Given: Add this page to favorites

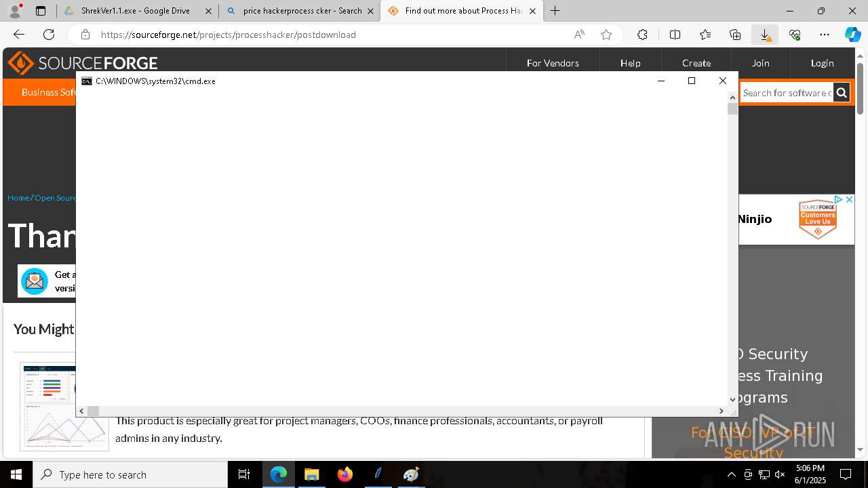Looking at the screenshot, I should (x=606, y=35).
